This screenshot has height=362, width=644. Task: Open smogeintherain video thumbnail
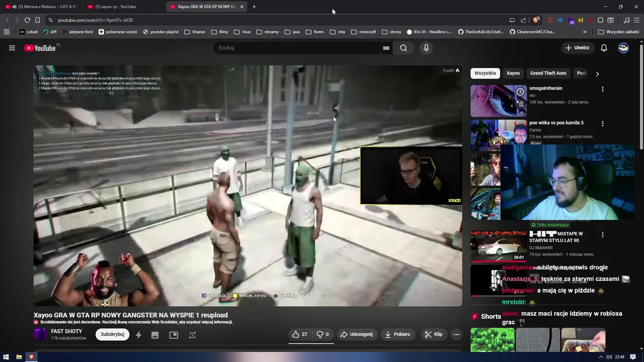[x=499, y=101]
